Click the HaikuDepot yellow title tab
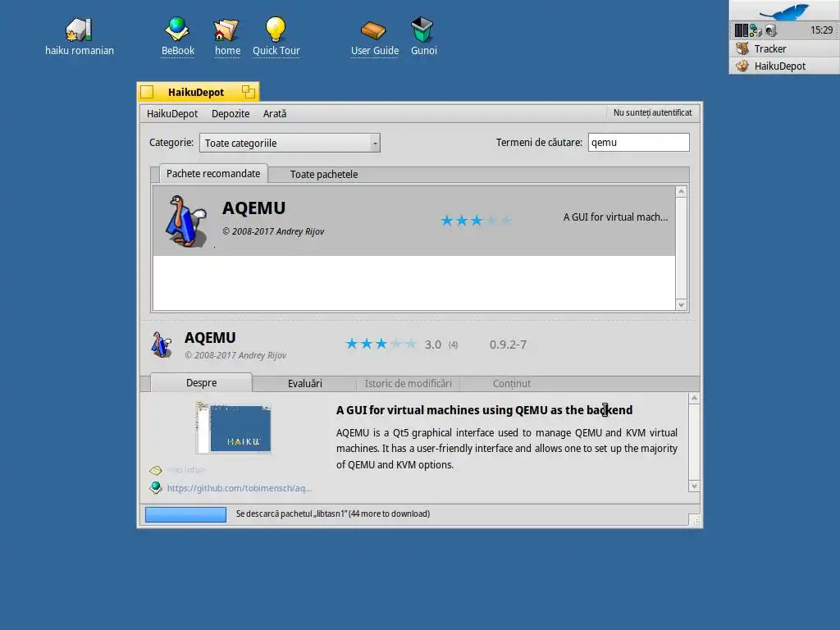Screen dimensions: 840x630 click(x=198, y=92)
